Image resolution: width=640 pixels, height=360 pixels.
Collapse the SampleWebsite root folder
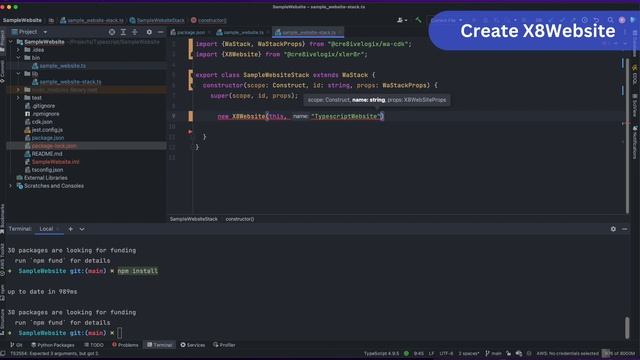[x=11, y=42]
